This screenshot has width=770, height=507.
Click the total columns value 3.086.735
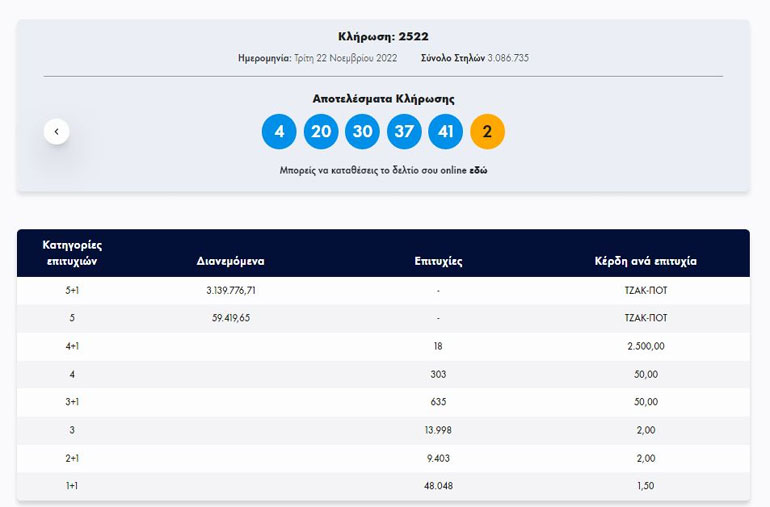[508, 58]
